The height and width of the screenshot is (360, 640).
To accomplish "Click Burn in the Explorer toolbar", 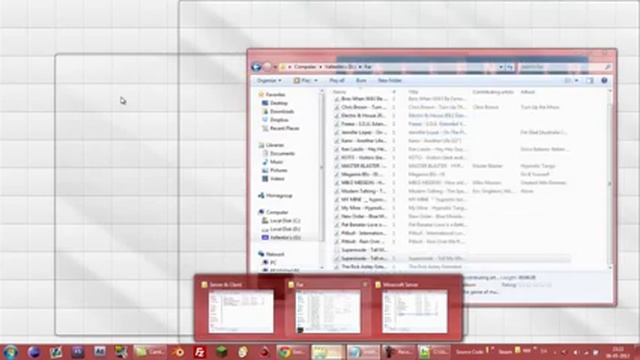I will [x=361, y=80].
